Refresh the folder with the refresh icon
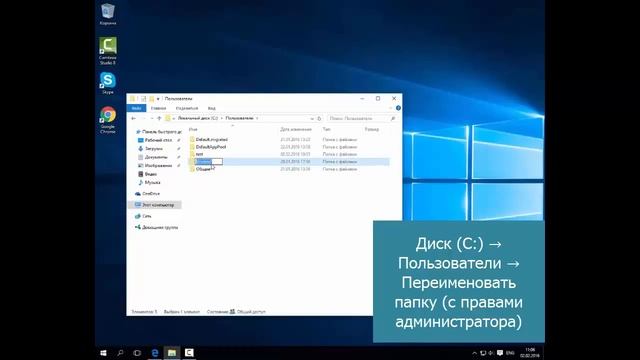The width and height of the screenshot is (640, 360). coord(319,118)
